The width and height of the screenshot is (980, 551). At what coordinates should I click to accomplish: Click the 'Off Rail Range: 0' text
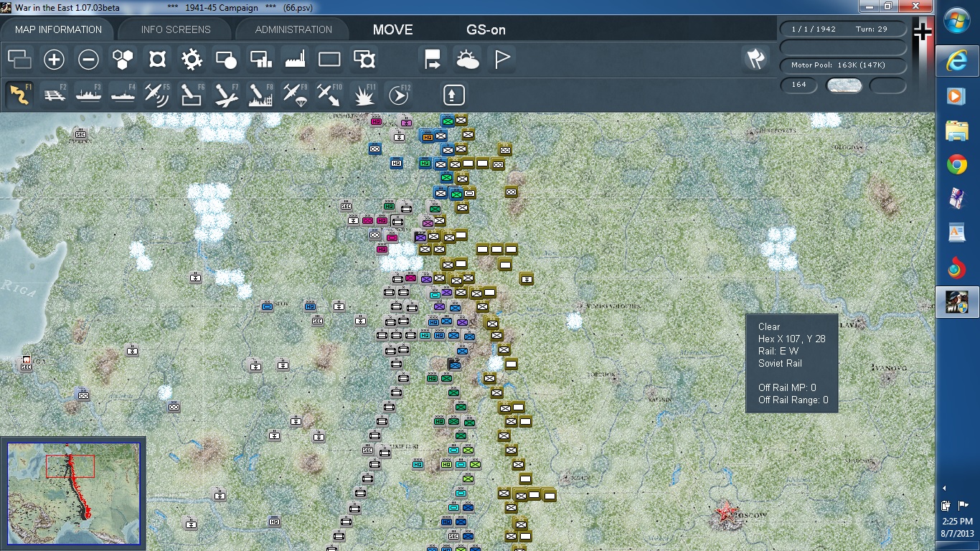pyautogui.click(x=793, y=400)
